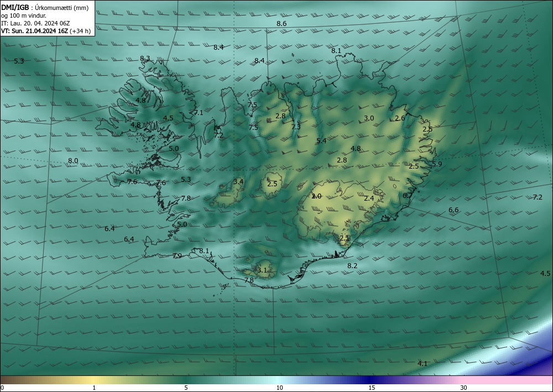Click the 3.0 value on the map
Image resolution: width=553 pixels, height=392 pixels.
(369, 118)
